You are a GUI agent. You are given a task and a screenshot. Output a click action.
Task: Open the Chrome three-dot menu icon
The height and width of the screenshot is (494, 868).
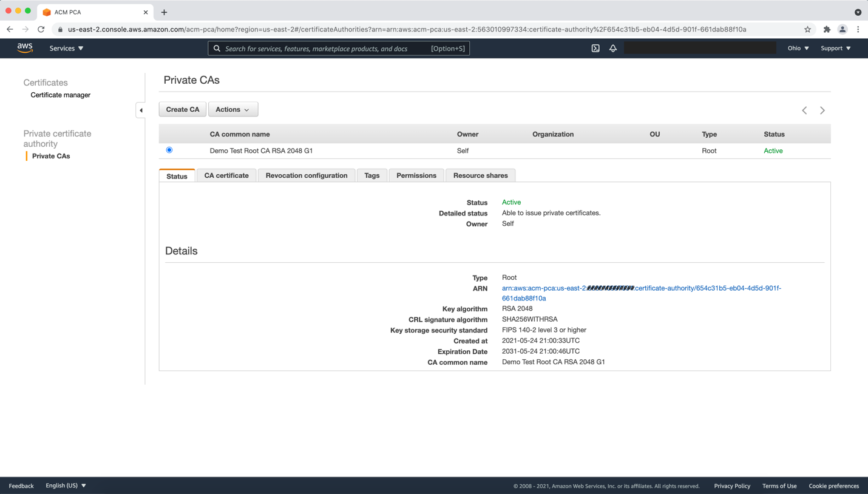tap(858, 29)
